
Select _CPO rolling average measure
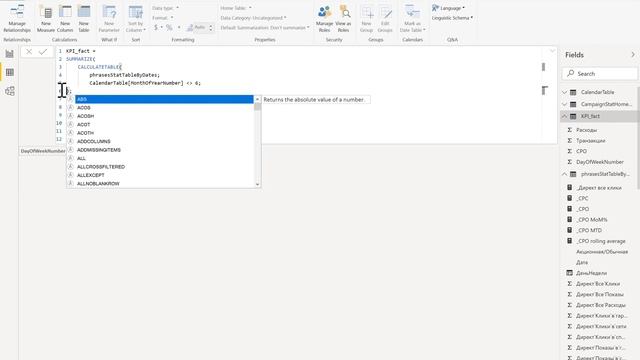601,241
